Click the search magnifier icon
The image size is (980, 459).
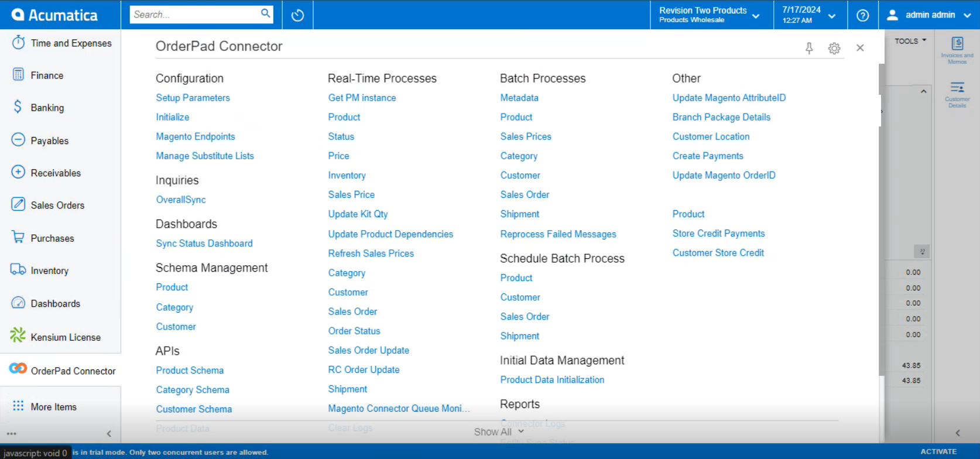coord(266,13)
